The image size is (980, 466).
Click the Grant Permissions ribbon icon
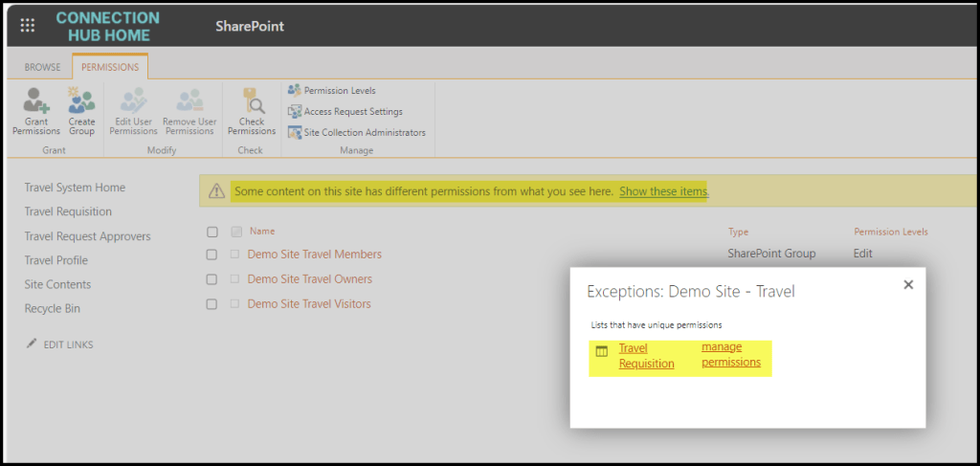36,102
